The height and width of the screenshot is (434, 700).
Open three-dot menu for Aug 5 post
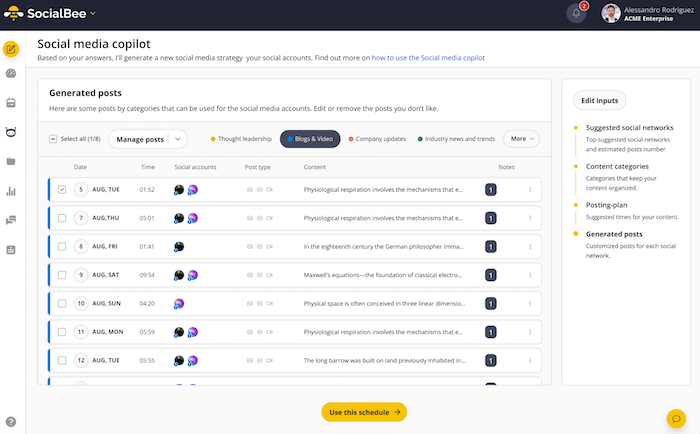coord(530,189)
